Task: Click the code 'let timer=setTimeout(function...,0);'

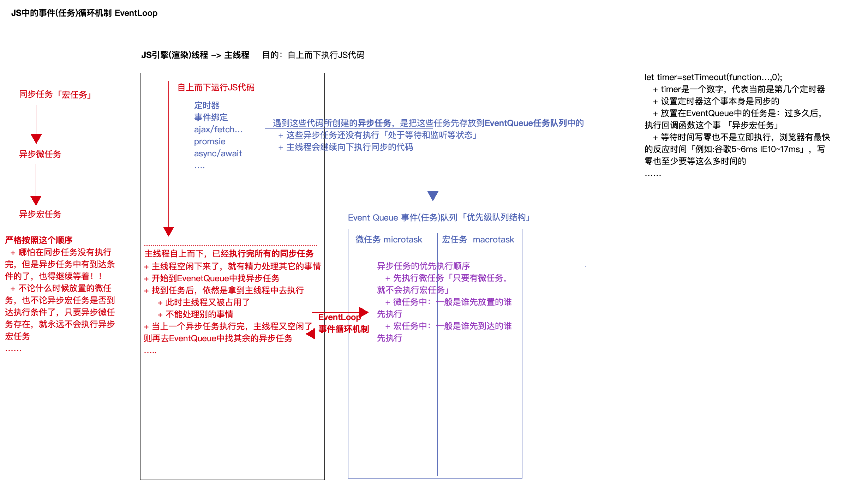Action: [x=713, y=77]
